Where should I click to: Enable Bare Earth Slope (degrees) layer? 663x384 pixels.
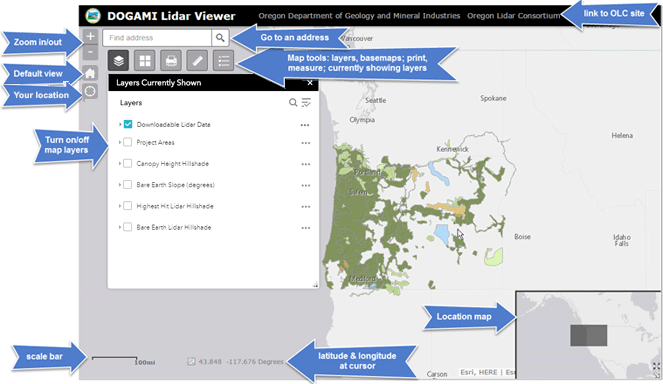127,184
